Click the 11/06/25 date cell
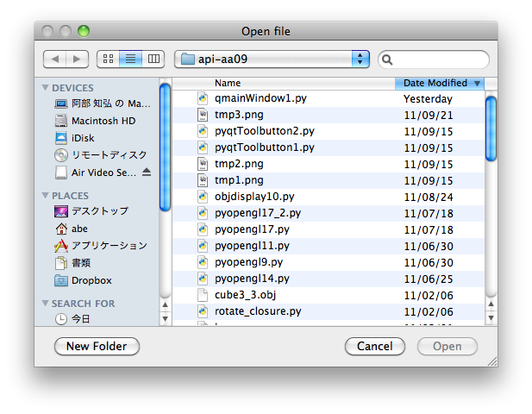 pyautogui.click(x=429, y=279)
